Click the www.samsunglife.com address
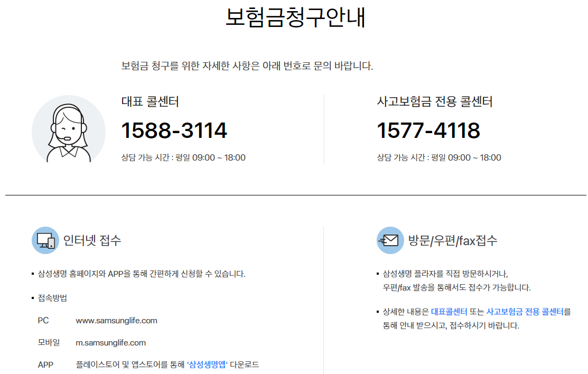This screenshot has width=588, height=374. coord(116,320)
